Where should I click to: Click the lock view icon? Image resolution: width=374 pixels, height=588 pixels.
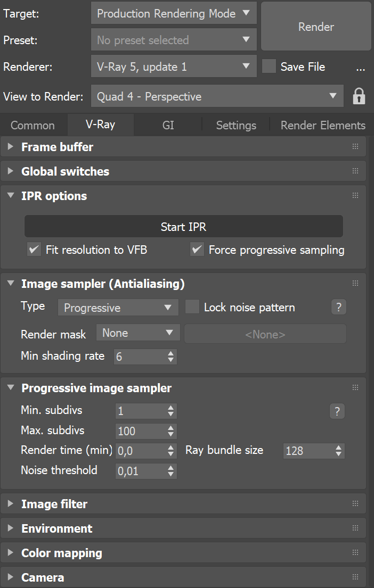click(359, 96)
